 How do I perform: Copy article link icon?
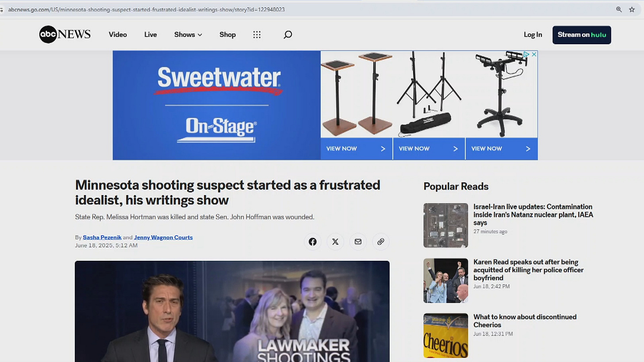pyautogui.click(x=381, y=242)
